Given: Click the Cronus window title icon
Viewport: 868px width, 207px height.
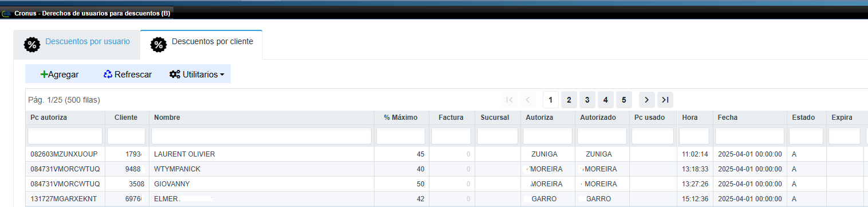Looking at the screenshot, I should coord(7,13).
